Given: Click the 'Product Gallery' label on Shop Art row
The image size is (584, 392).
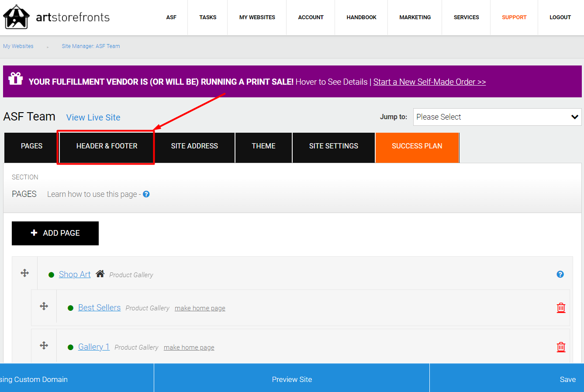Looking at the screenshot, I should 131,275.
